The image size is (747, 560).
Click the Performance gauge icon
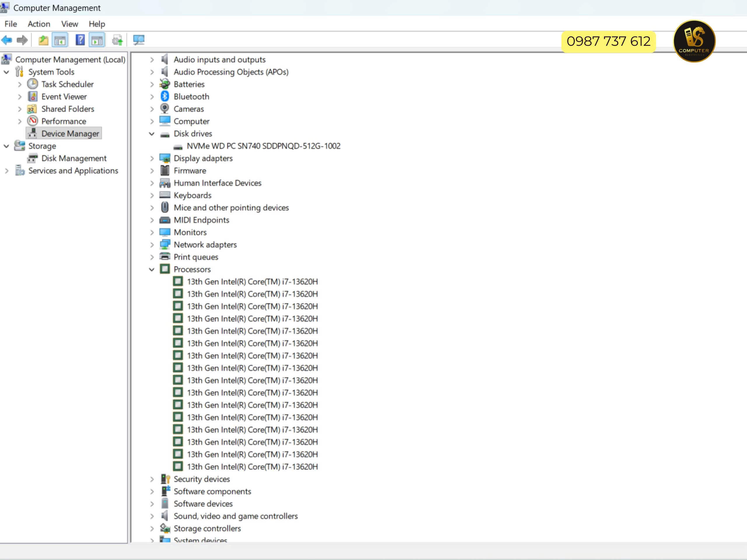coord(32,121)
